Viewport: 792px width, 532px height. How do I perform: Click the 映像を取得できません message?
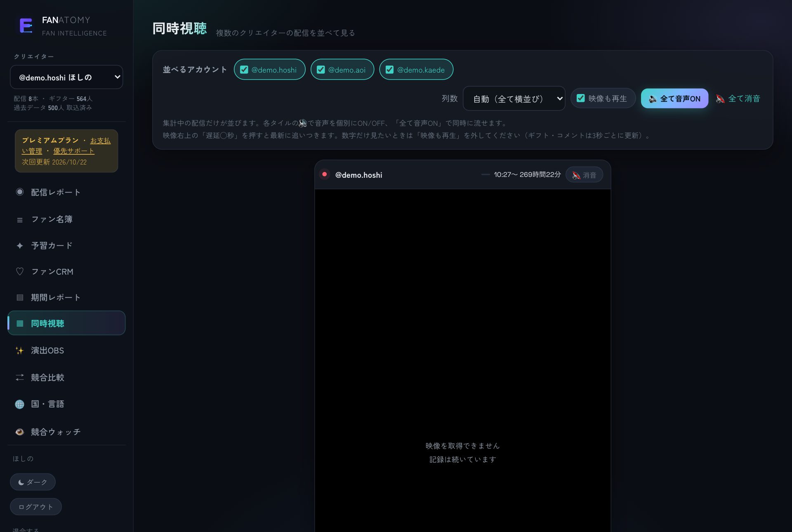pos(462,446)
